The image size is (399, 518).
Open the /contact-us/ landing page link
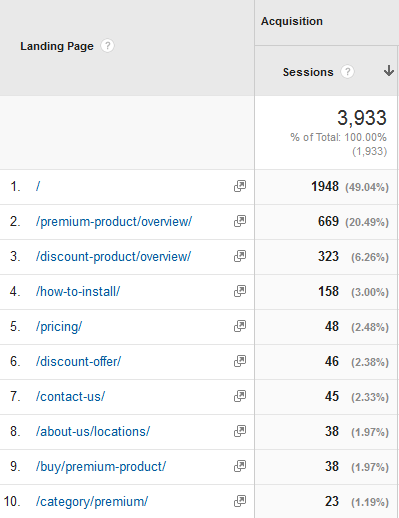70,397
